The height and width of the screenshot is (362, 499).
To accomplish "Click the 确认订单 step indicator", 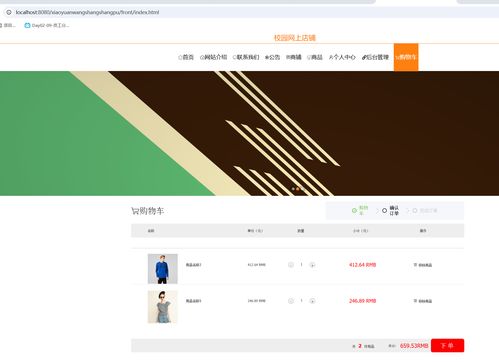I will 390,211.
